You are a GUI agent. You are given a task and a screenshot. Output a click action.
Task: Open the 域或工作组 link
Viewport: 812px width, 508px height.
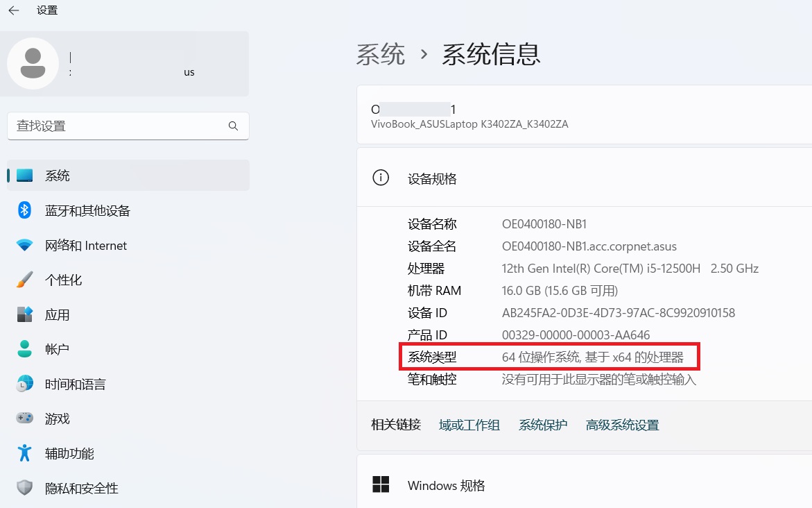click(469, 425)
